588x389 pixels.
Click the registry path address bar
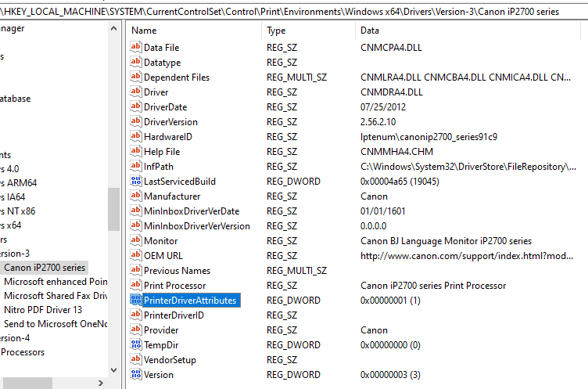pos(294,12)
